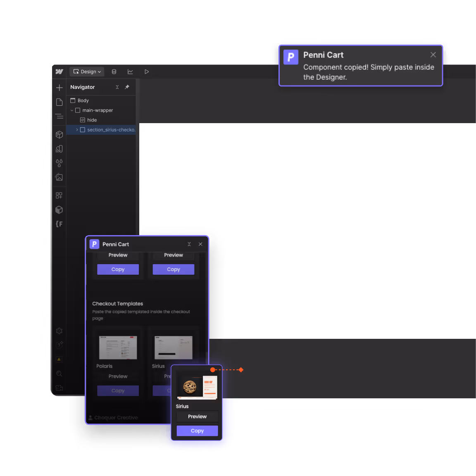
Task: Click the Penni Cart panel logo
Action: 94,244
